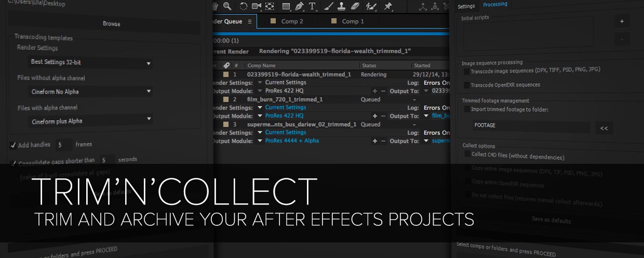Image resolution: width=644 pixels, height=258 pixels.
Task: Click the second 3D axis mode icon
Action: point(436,6)
